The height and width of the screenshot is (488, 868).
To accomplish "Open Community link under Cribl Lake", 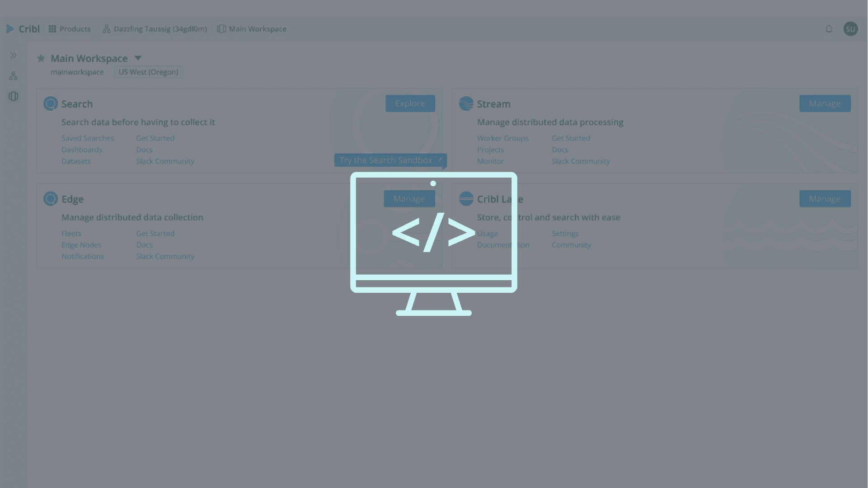I will [x=571, y=245].
